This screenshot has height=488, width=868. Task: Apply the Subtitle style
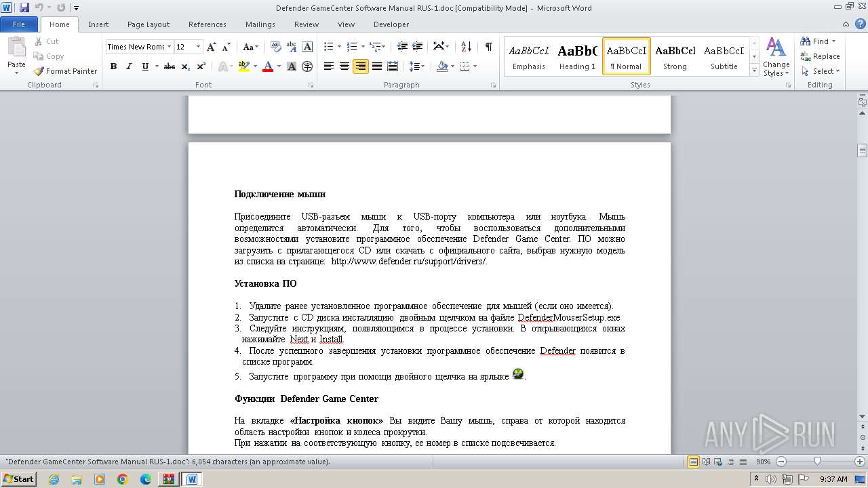point(724,56)
